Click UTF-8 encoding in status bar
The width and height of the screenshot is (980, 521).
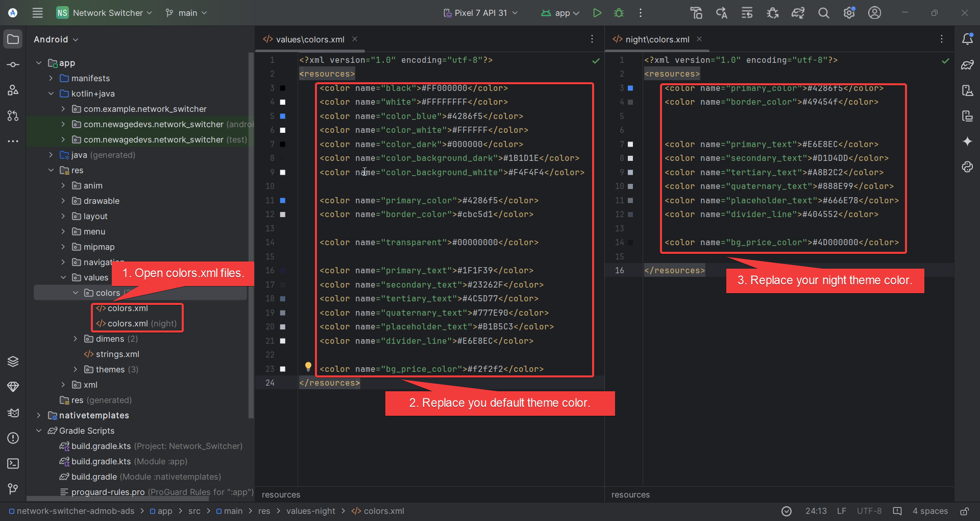869,511
